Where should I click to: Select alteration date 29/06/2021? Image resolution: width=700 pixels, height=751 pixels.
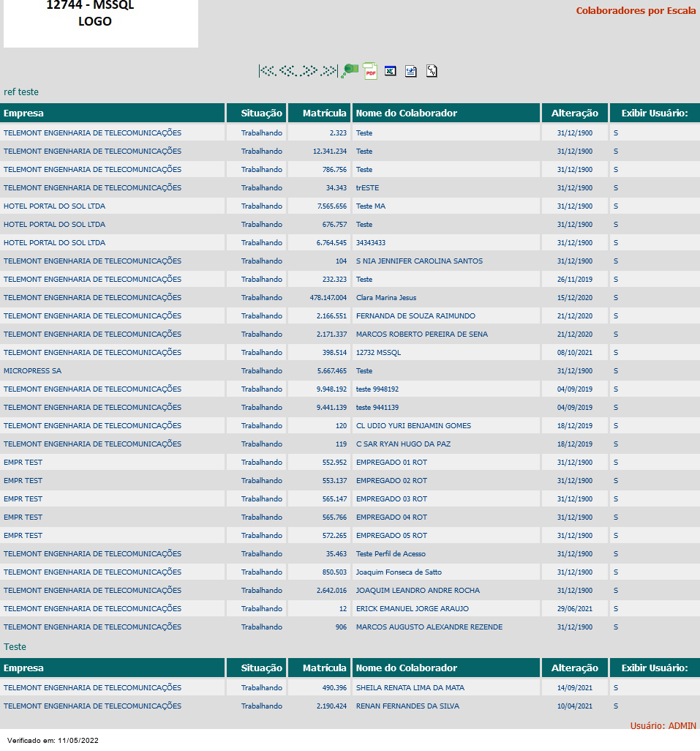575,609
